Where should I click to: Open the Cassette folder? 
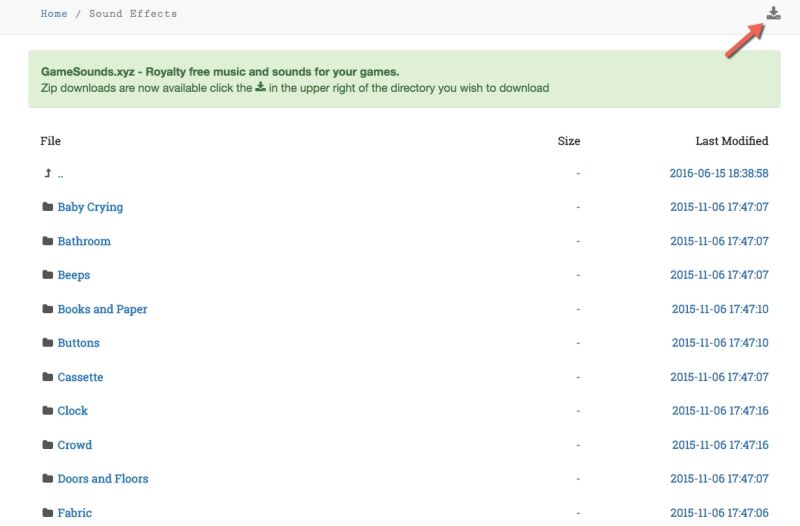click(x=81, y=377)
